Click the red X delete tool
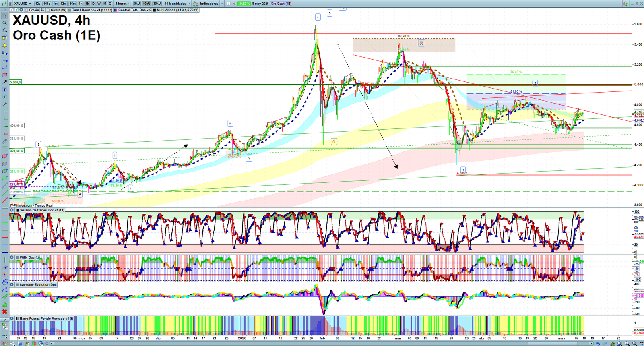This screenshot has height=346, width=644. [x=4, y=312]
